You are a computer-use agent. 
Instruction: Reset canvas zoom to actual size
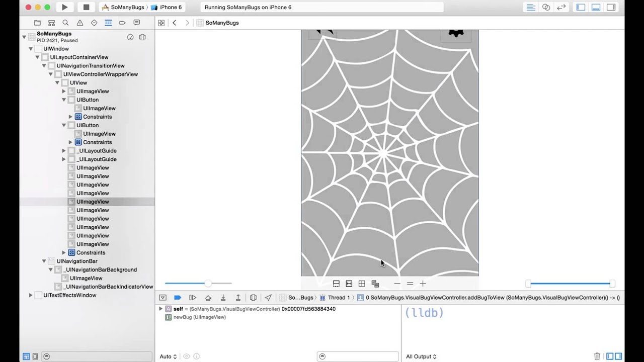[x=410, y=284]
